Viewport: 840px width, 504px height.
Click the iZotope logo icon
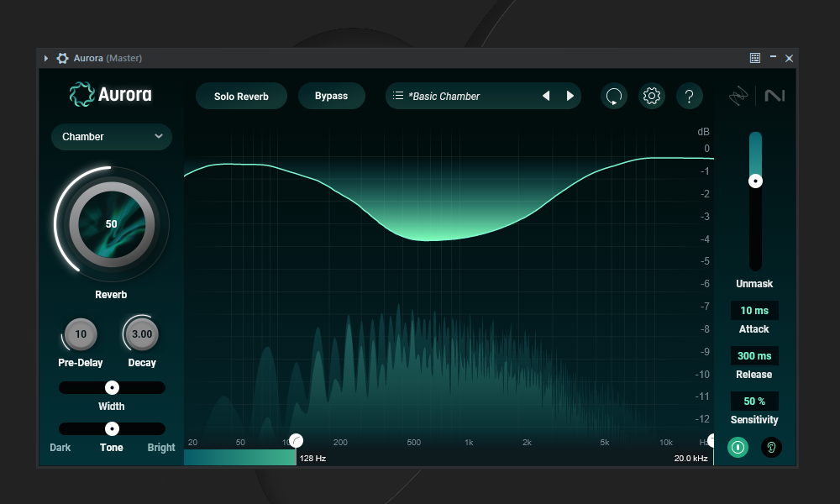(x=738, y=97)
